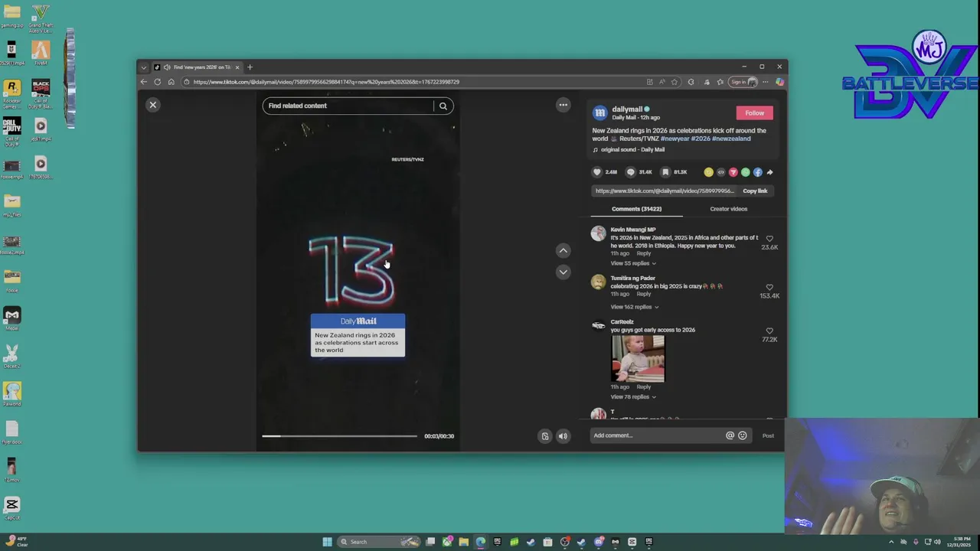Click the Post comment button
This screenshot has width=980, height=551.
click(768, 435)
